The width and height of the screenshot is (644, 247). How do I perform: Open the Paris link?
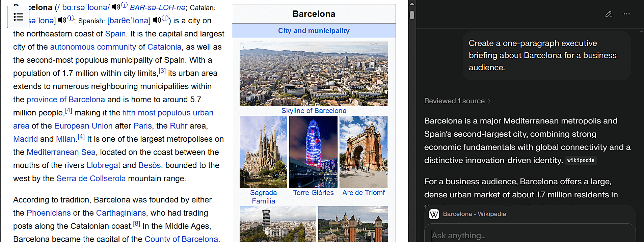click(143, 126)
